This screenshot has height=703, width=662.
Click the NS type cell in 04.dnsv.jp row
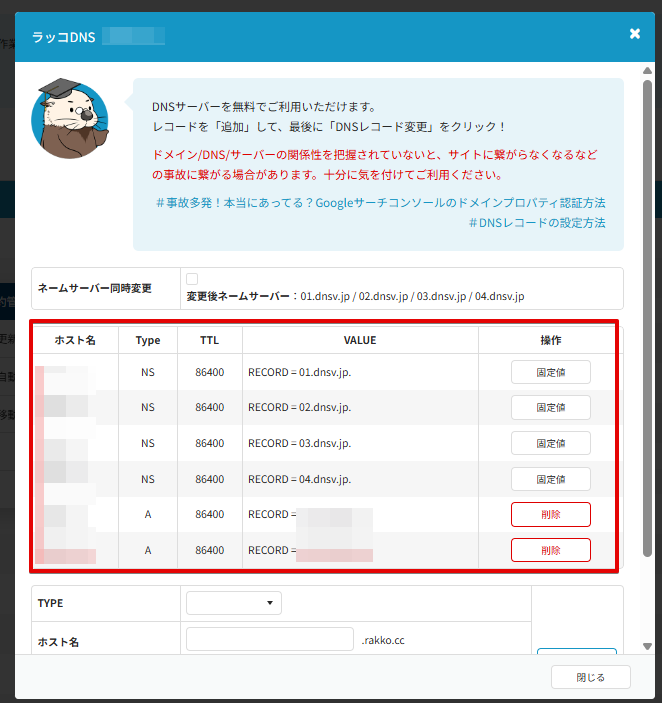(x=148, y=479)
